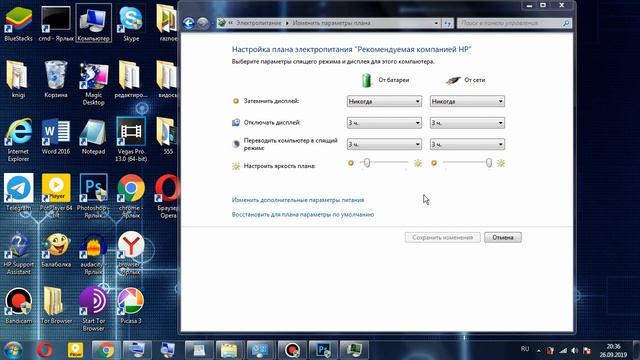Click the Windows Start button

pyautogui.click(x=13, y=350)
